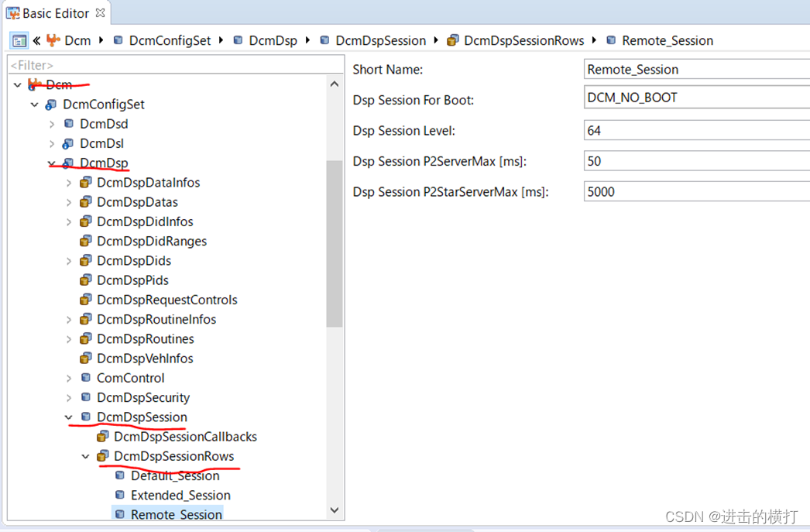Screen dimensions: 810x532
Task: Expand the DcmDspRoutineInfos node
Action: coord(69,320)
